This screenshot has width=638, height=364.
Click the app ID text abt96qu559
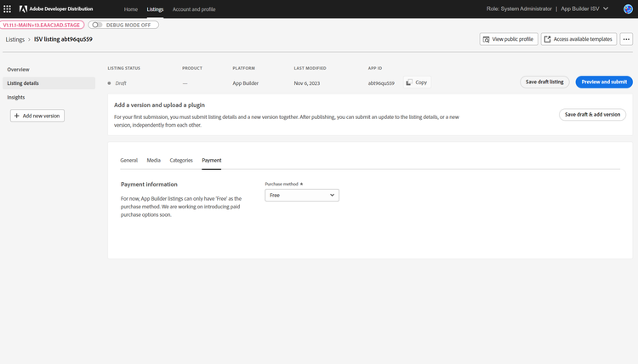(381, 83)
